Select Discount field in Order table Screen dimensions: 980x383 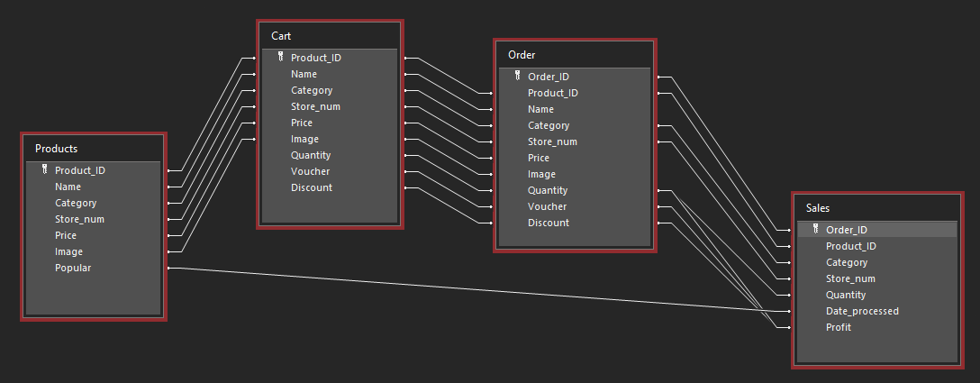pos(549,223)
